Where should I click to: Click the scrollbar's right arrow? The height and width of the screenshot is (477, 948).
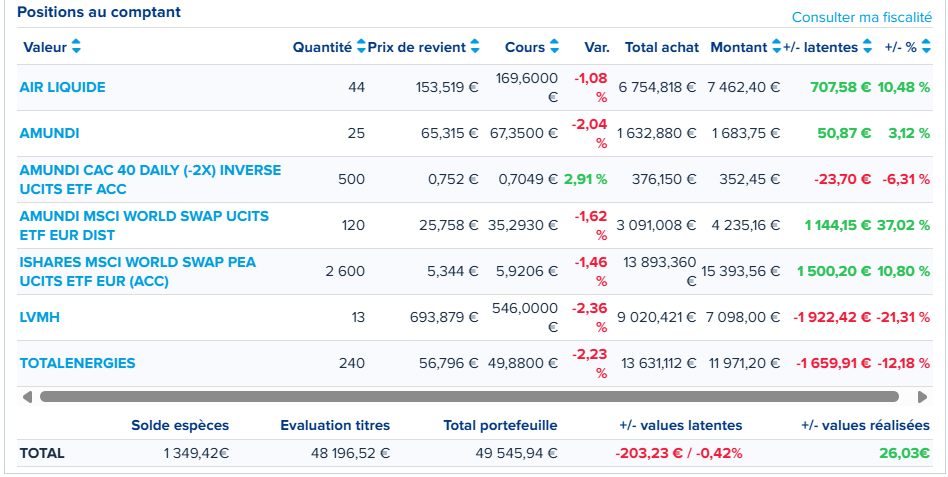(x=921, y=397)
